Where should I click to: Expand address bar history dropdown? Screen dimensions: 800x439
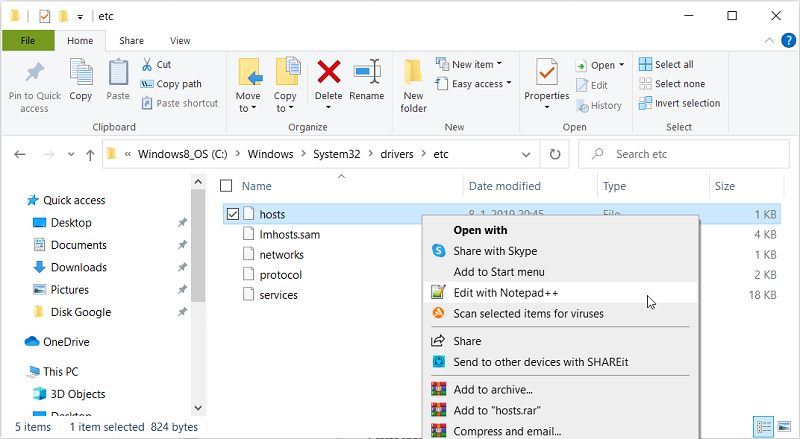(526, 154)
